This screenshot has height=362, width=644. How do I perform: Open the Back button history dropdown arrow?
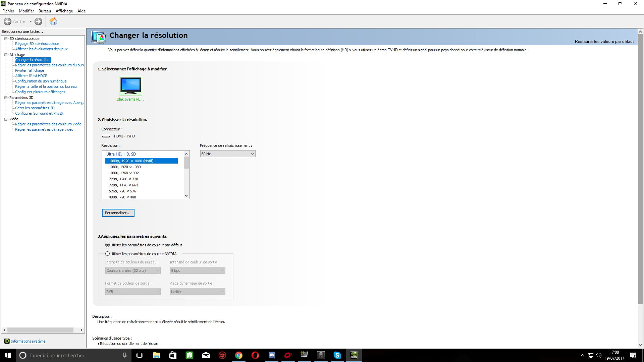[x=31, y=21]
